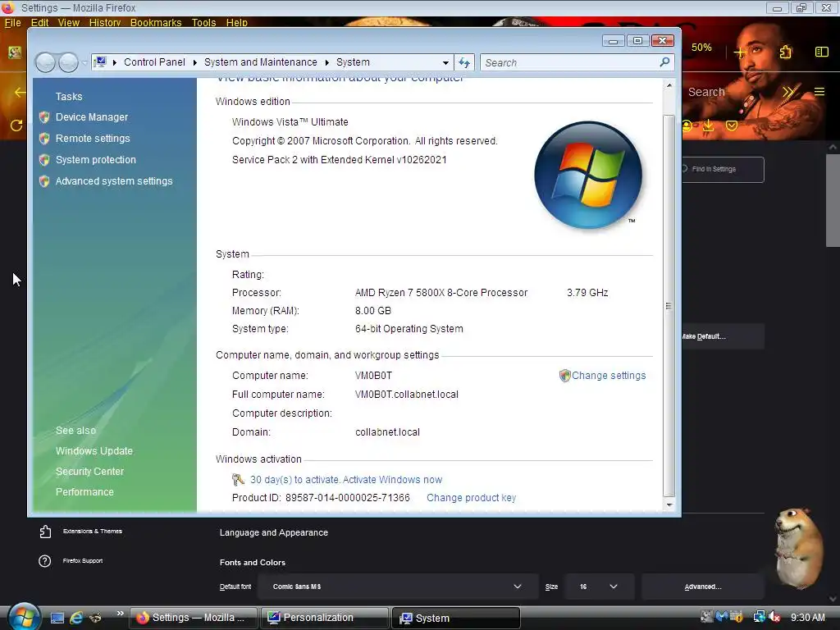Expand the arrow after System and Maintenance
Screen dimensions: 840x630
tap(326, 62)
